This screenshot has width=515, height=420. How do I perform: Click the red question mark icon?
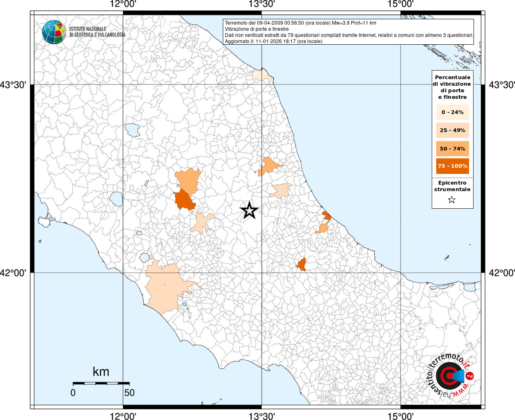coord(470,376)
